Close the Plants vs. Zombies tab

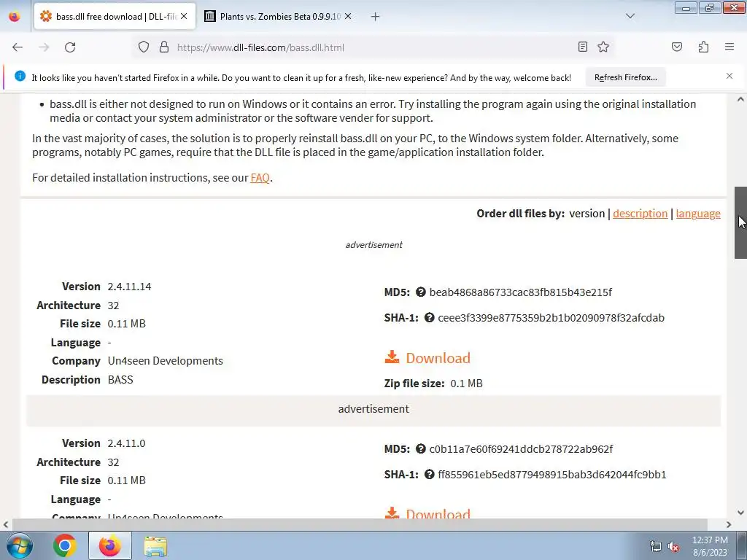click(x=348, y=16)
